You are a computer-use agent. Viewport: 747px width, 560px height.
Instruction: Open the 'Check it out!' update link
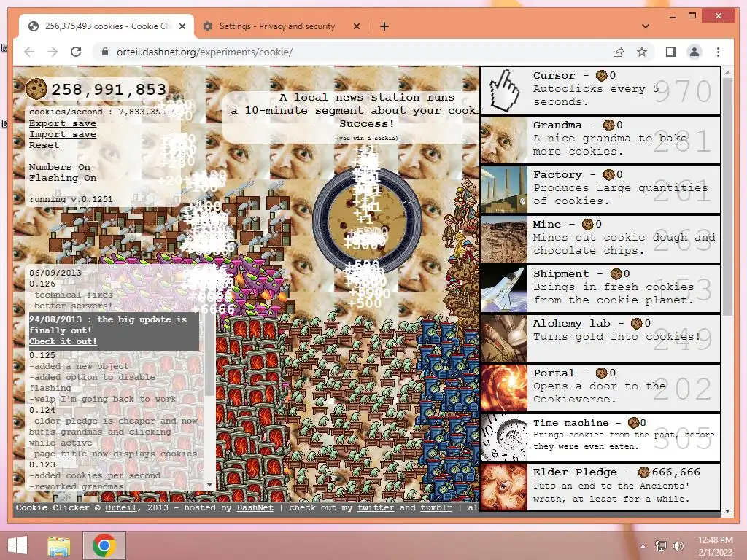click(63, 341)
